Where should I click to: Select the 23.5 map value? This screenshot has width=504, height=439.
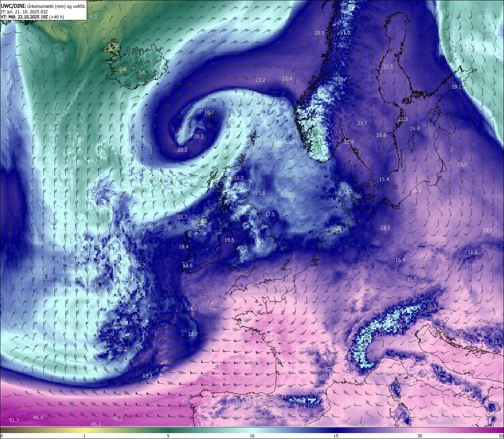385,228
